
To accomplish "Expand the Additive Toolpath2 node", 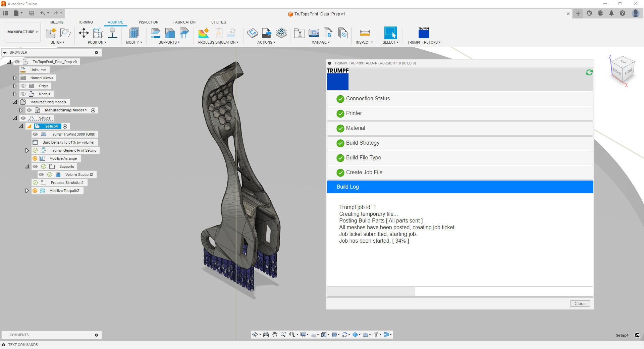I will click(27, 191).
